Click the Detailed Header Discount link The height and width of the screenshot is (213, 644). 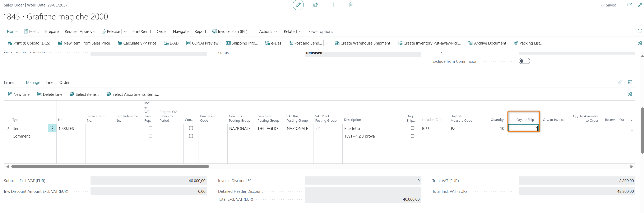pos(307,191)
